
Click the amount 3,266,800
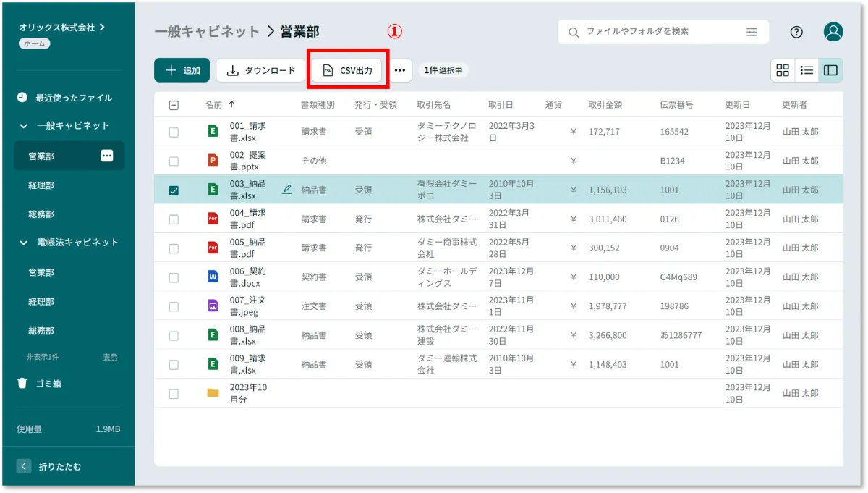[608, 335]
